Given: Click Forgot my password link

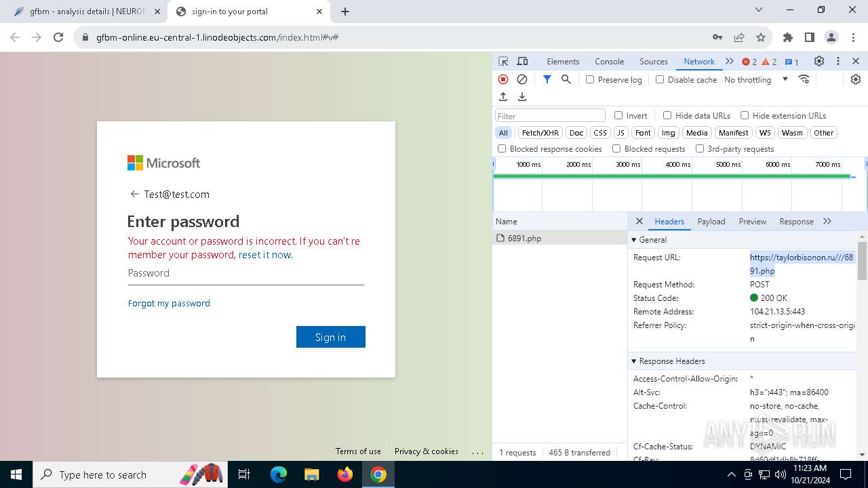Looking at the screenshot, I should [169, 303].
